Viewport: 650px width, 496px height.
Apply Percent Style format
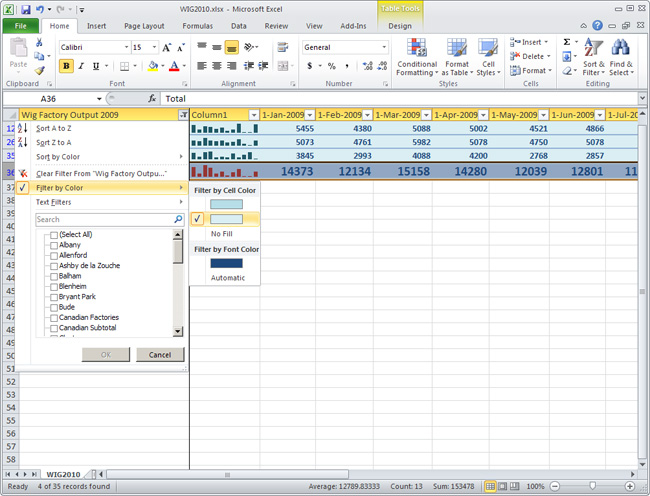point(332,66)
